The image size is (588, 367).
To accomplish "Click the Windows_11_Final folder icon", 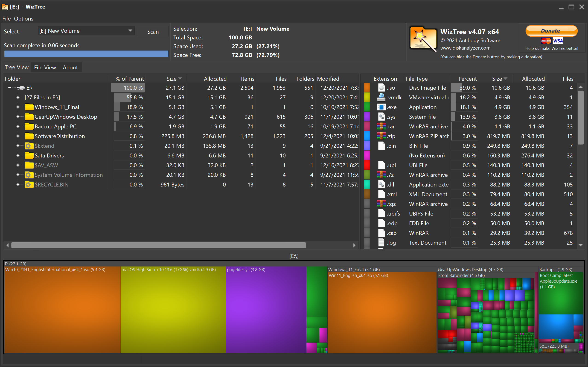I will coord(29,107).
